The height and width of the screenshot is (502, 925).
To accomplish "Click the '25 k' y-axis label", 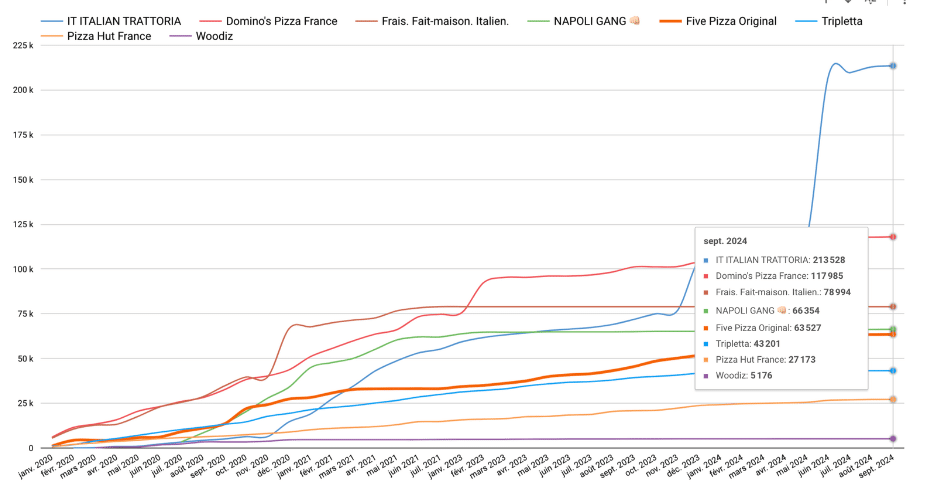I will pyautogui.click(x=25, y=403).
